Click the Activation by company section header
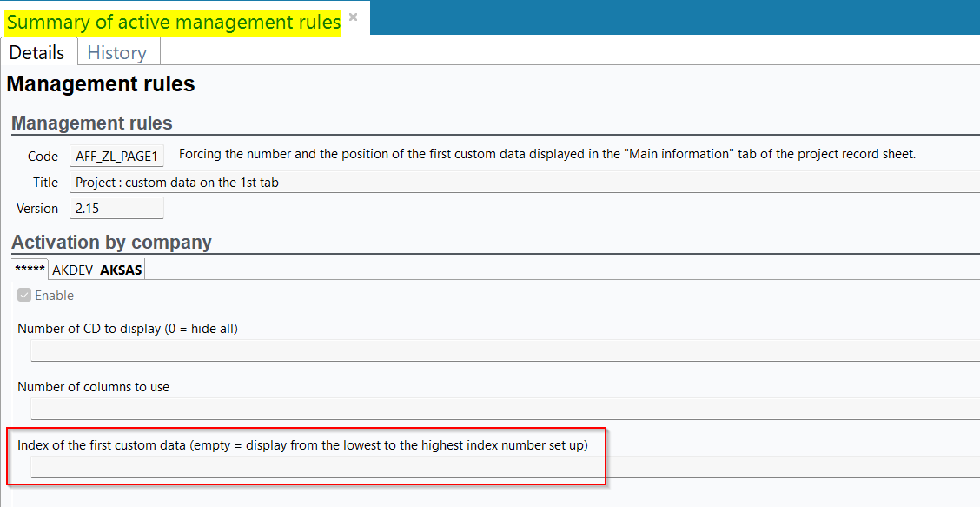The height and width of the screenshot is (507, 980). tap(111, 242)
